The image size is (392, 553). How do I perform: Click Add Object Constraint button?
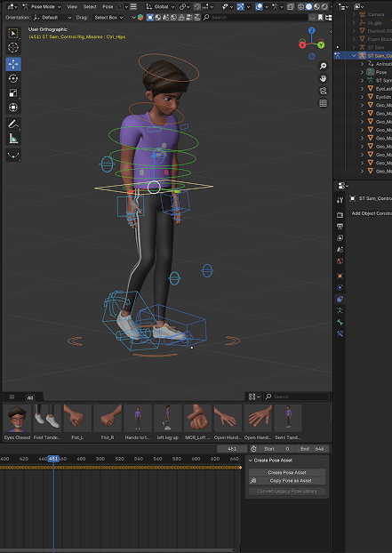(x=371, y=213)
